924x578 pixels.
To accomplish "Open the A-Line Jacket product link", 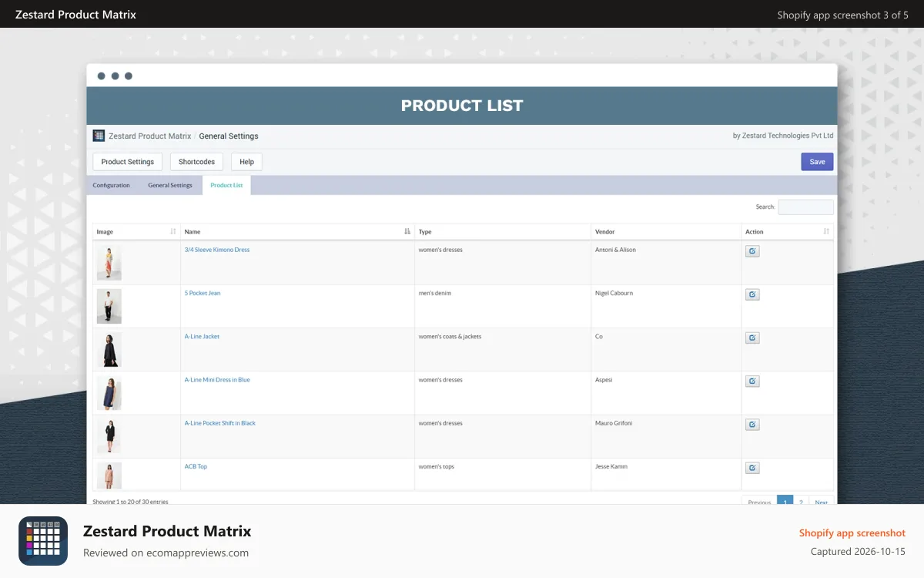I will click(202, 336).
